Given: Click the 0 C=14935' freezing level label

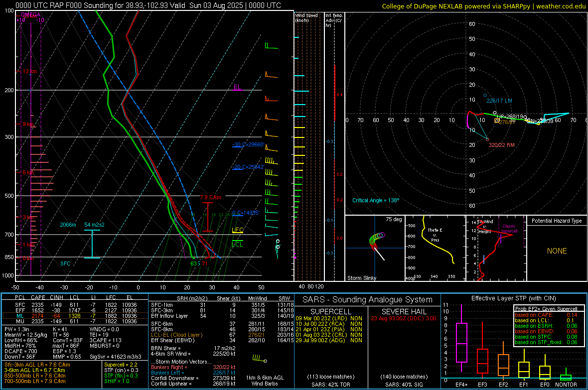Looking at the screenshot, I should [x=246, y=213].
